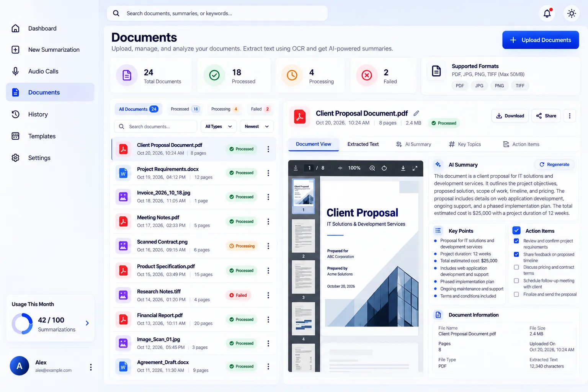This screenshot has width=588, height=392.
Task: Check Discuss pricing and contract terms
Action: [x=516, y=267]
